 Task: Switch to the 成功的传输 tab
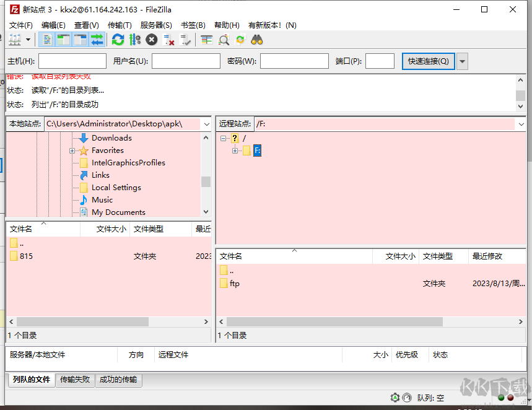pyautogui.click(x=118, y=380)
